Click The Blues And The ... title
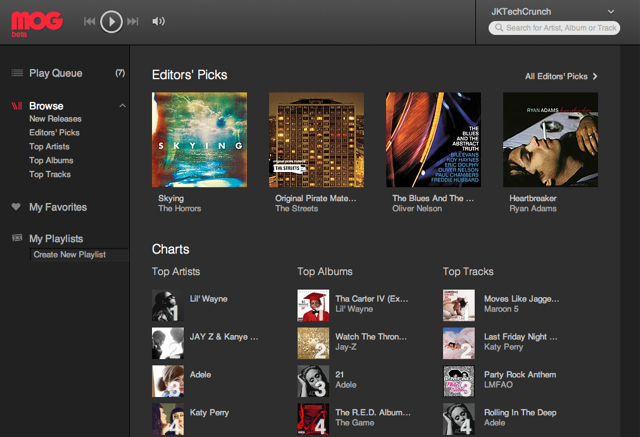The width and height of the screenshot is (640, 437). tap(433, 198)
